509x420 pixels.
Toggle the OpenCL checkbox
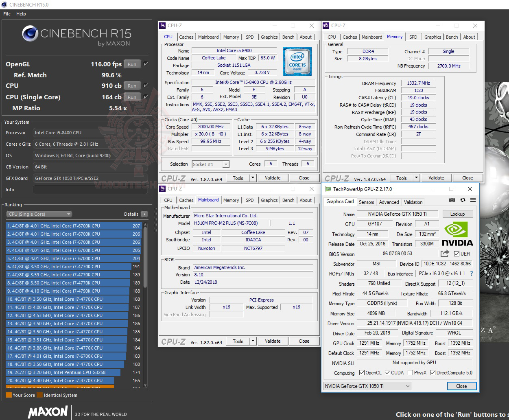(362, 373)
